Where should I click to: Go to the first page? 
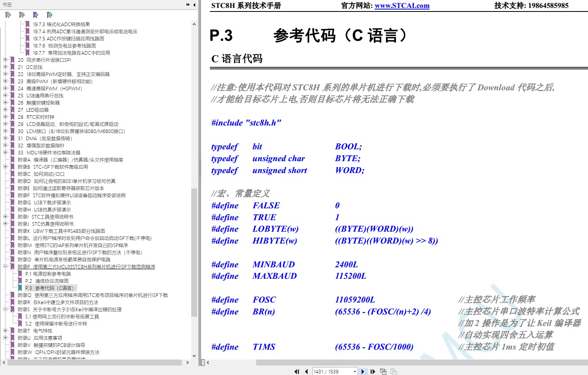coord(297,371)
